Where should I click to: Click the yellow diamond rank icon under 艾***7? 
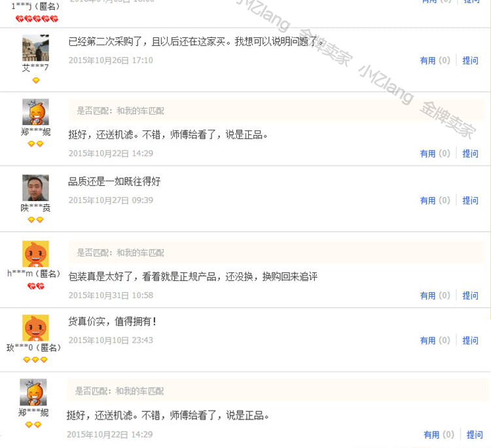point(36,81)
